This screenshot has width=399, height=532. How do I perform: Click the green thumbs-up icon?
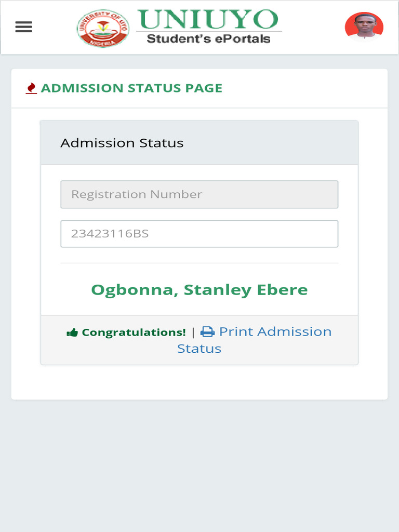pos(72,332)
